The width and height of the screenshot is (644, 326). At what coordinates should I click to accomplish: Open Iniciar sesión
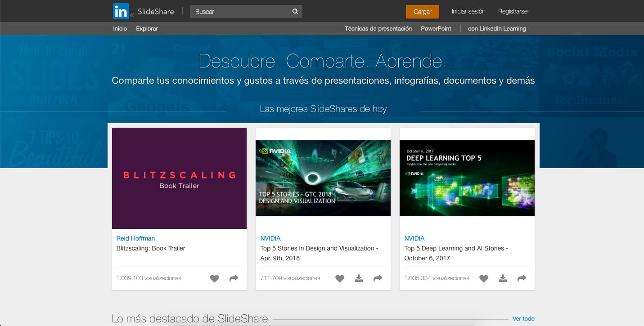point(468,11)
